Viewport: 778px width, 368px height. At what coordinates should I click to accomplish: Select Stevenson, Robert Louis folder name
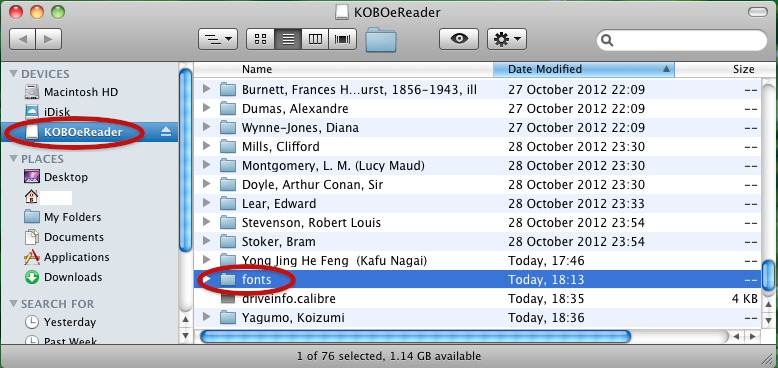pos(312,223)
